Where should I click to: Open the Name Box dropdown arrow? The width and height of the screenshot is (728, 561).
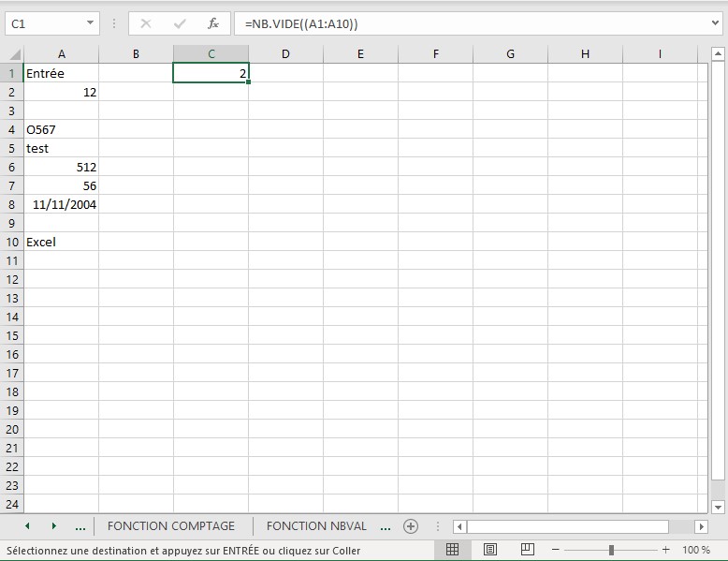pos(90,22)
